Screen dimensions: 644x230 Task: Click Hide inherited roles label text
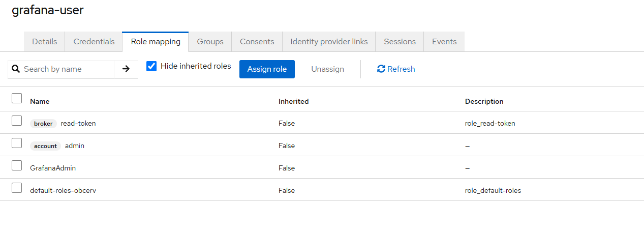coord(196,66)
